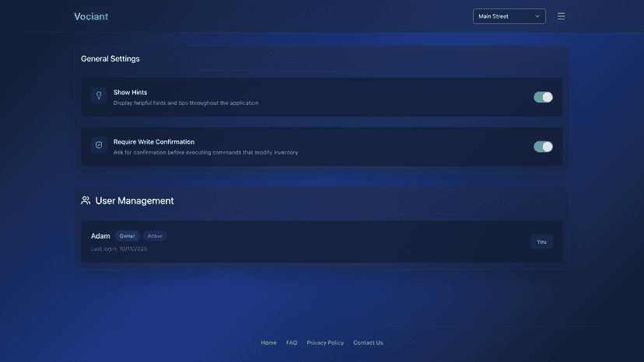644x362 pixels.
Task: Click the Vociant logo
Action: pos(91,16)
